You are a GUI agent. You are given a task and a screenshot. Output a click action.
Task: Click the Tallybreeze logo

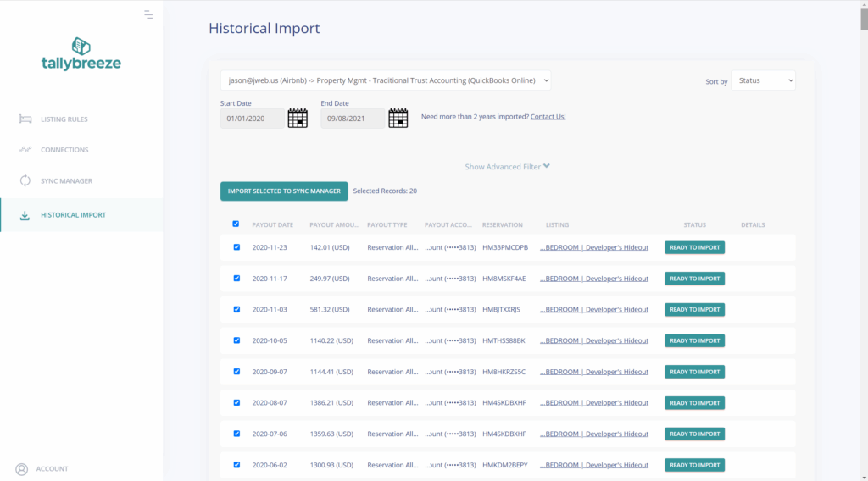81,53
